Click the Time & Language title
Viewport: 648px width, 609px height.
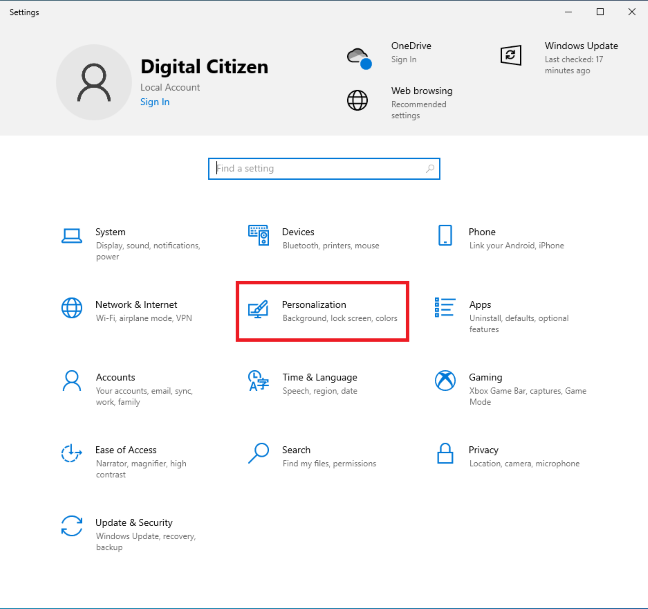pyautogui.click(x=320, y=377)
